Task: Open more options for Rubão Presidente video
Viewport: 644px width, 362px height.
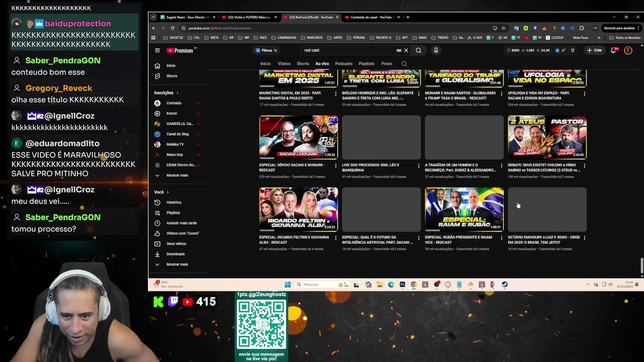Action: (x=501, y=238)
